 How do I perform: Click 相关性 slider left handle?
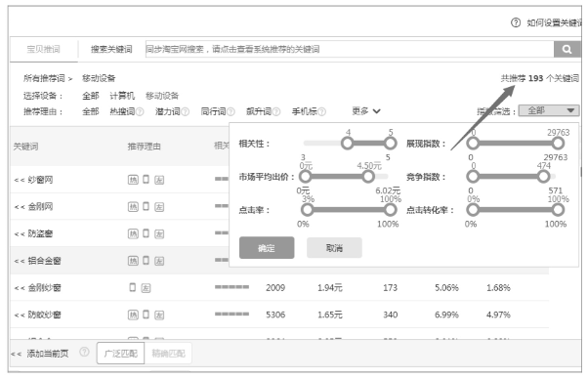348,143
